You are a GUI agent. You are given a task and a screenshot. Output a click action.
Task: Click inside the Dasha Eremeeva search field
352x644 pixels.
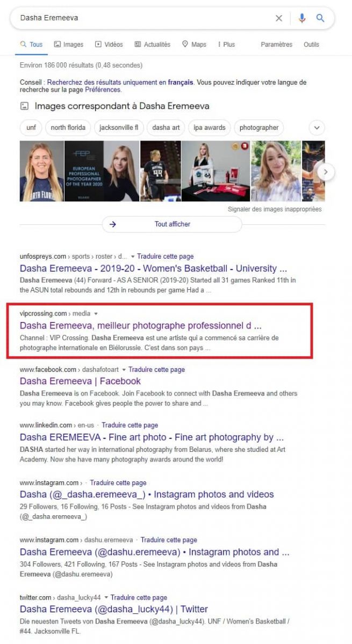click(145, 18)
